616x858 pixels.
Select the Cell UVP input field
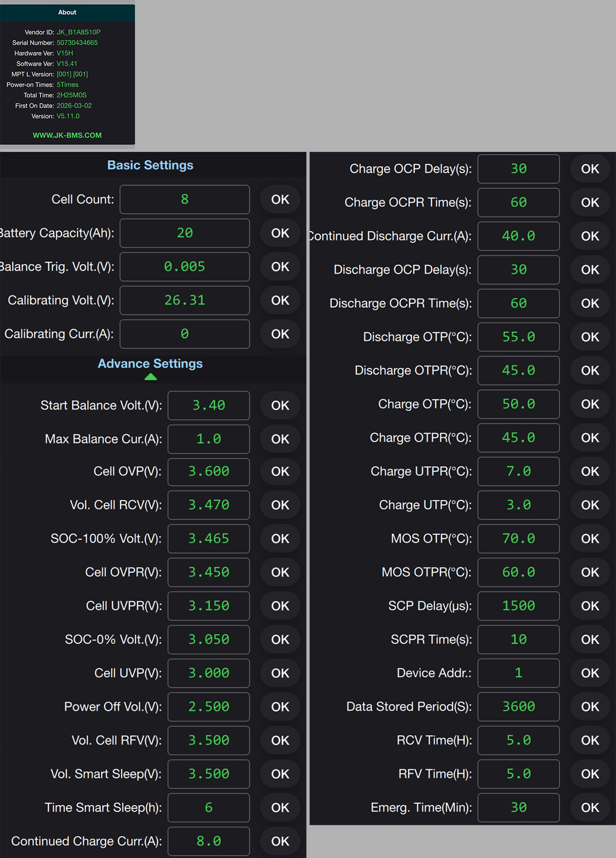coord(208,673)
